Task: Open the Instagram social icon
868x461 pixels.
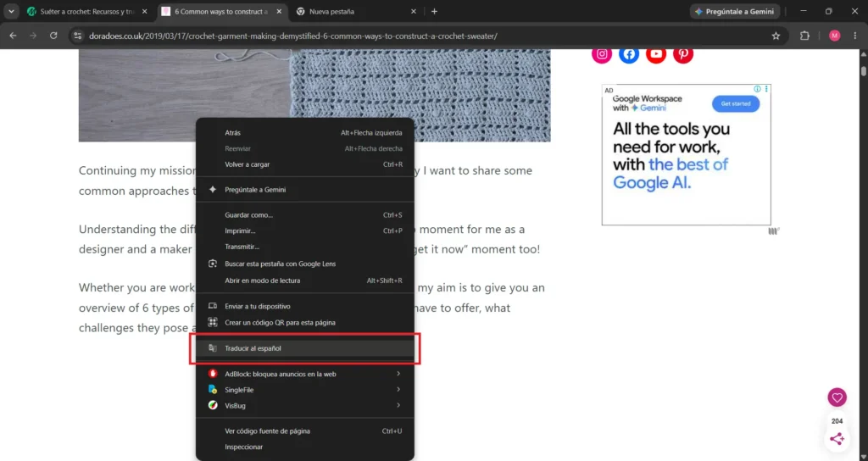Action: click(x=602, y=53)
